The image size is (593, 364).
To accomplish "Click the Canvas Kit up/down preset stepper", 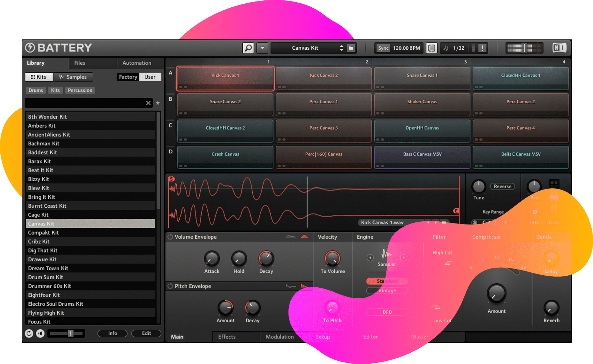I will (341, 48).
